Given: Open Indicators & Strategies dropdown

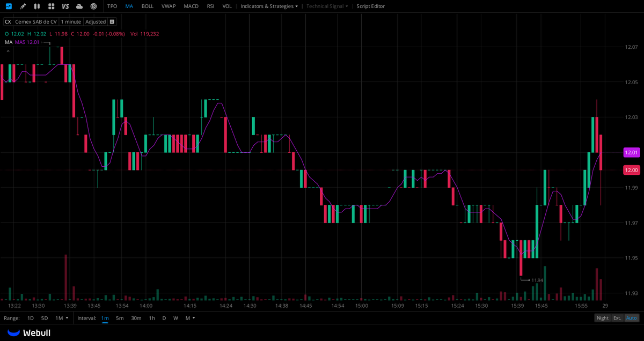Looking at the screenshot, I should pos(269,6).
